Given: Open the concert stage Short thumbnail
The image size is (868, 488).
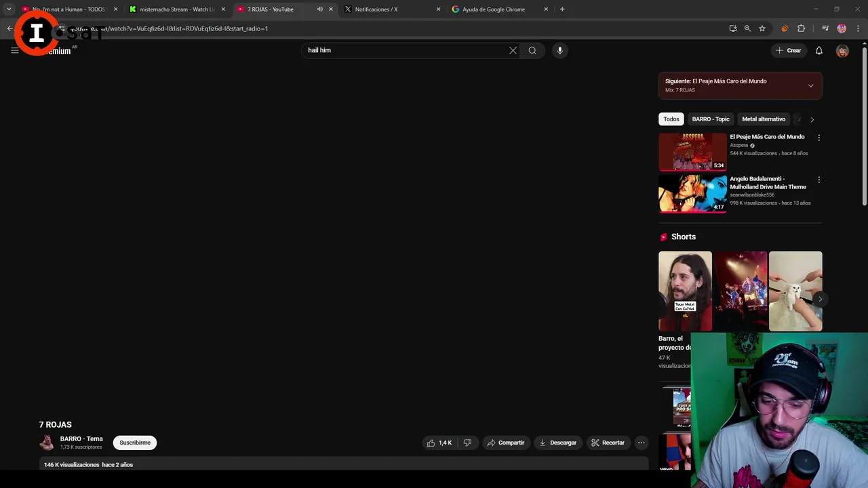Looking at the screenshot, I should coord(740,291).
